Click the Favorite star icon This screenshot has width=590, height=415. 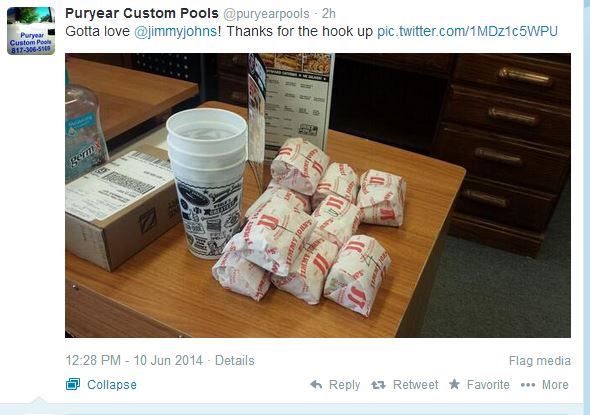[x=454, y=384]
